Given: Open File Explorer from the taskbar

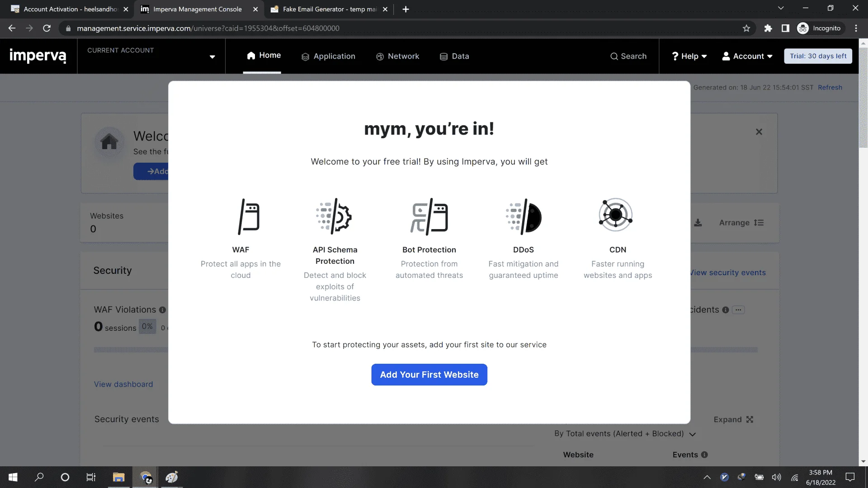Looking at the screenshot, I should [x=118, y=477].
